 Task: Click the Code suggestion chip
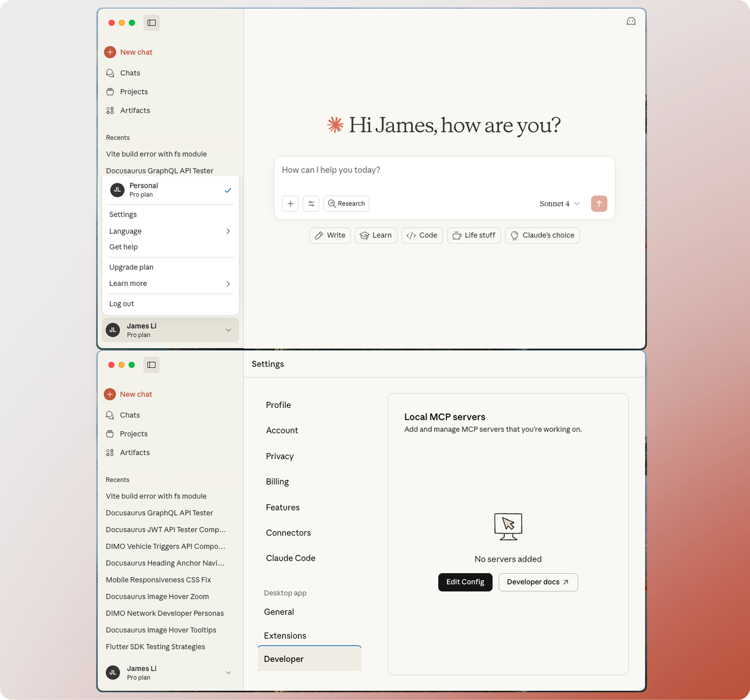point(422,235)
